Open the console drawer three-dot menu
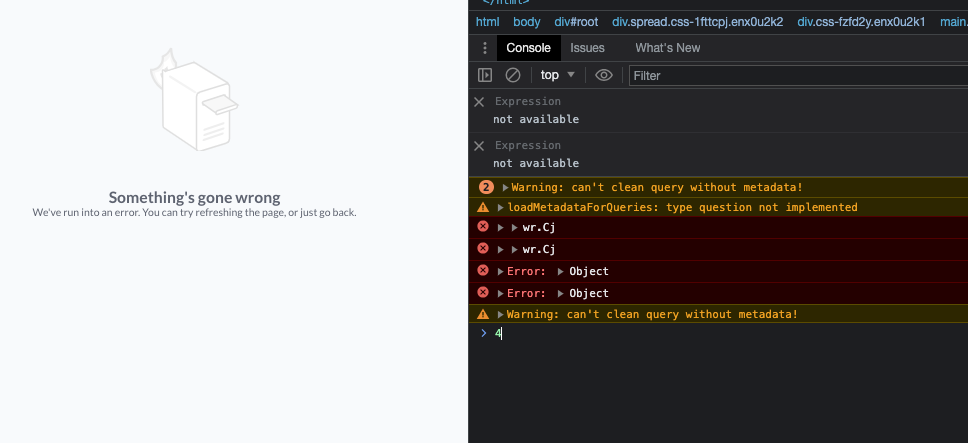 pos(485,48)
